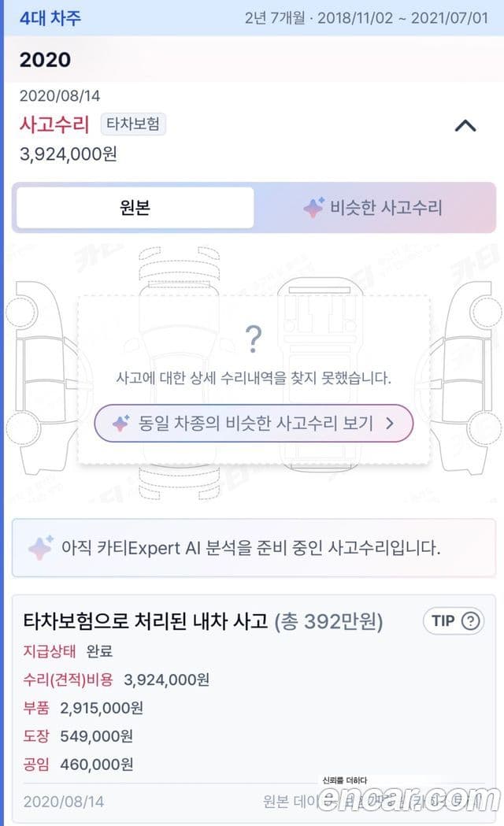Click the 4대 차주 owner header

click(50, 18)
